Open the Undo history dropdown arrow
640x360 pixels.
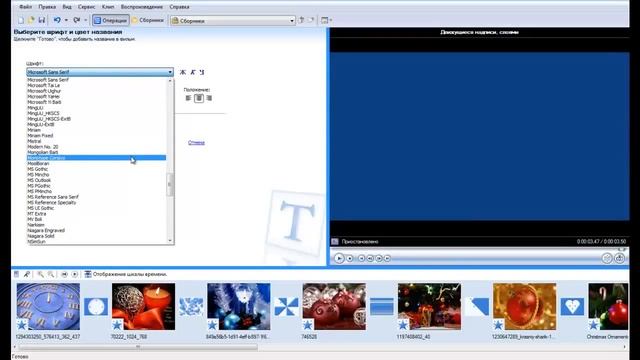tap(66, 20)
